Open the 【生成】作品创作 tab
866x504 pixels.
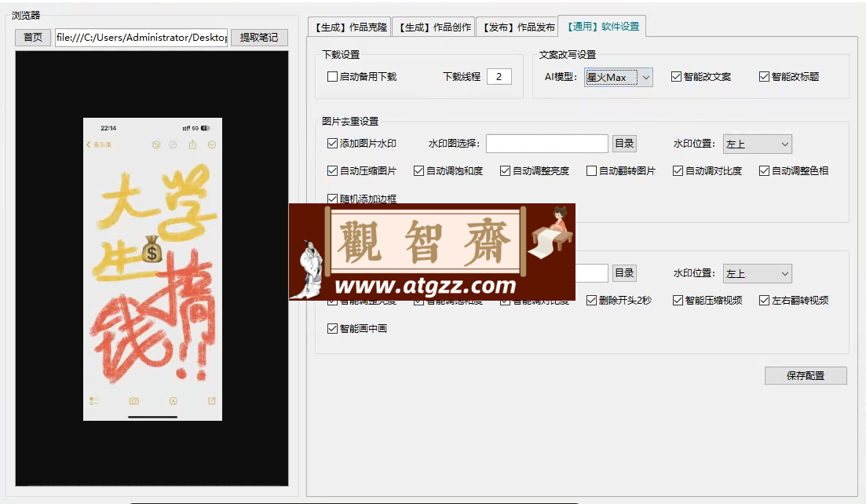coord(435,27)
